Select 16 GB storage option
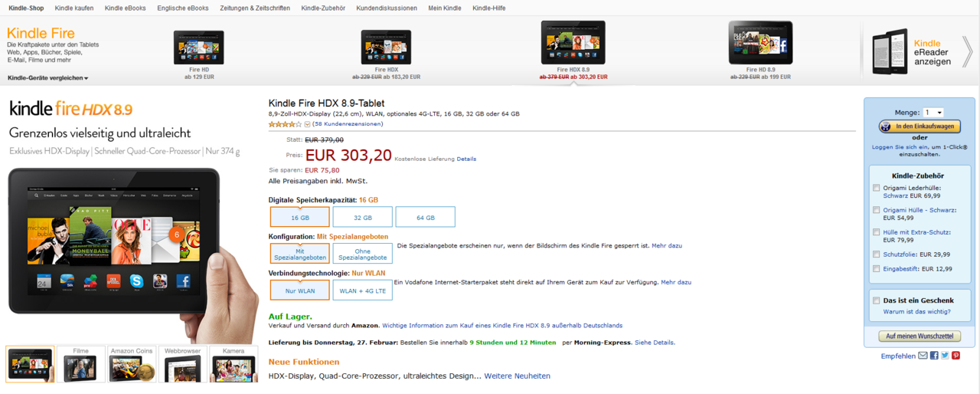 coord(300,217)
